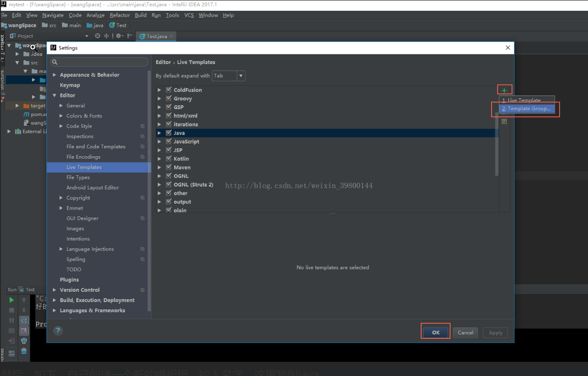
Task: Expand the Java template group
Action: (x=159, y=133)
